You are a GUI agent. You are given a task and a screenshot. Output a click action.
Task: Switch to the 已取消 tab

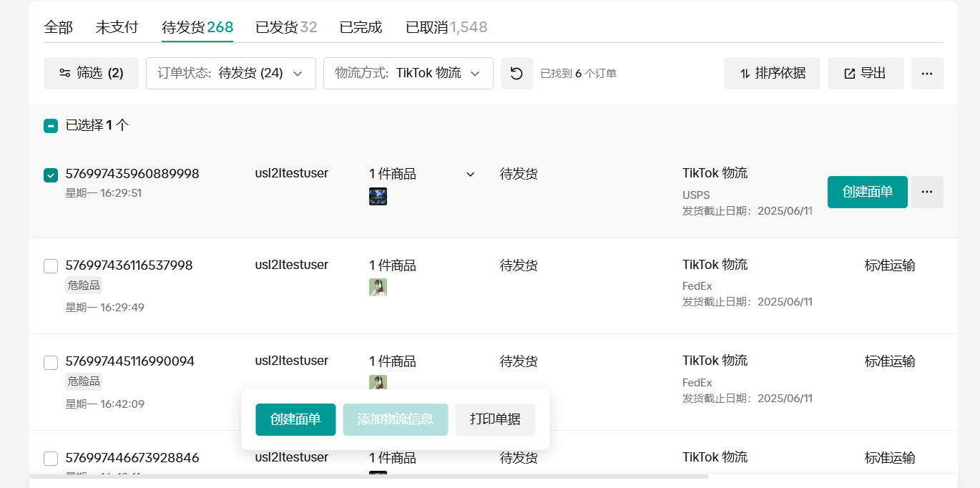click(446, 27)
